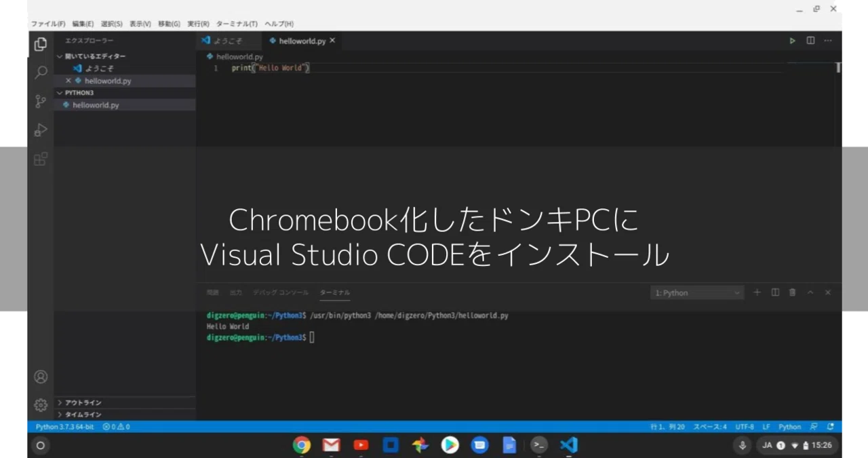
Task: Switch to the デバッグ コンソール panel tab
Action: (281, 292)
